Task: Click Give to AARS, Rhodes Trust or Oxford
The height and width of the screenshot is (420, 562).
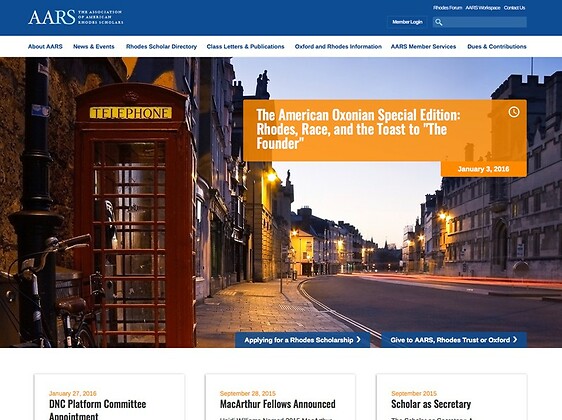Action: point(454,340)
